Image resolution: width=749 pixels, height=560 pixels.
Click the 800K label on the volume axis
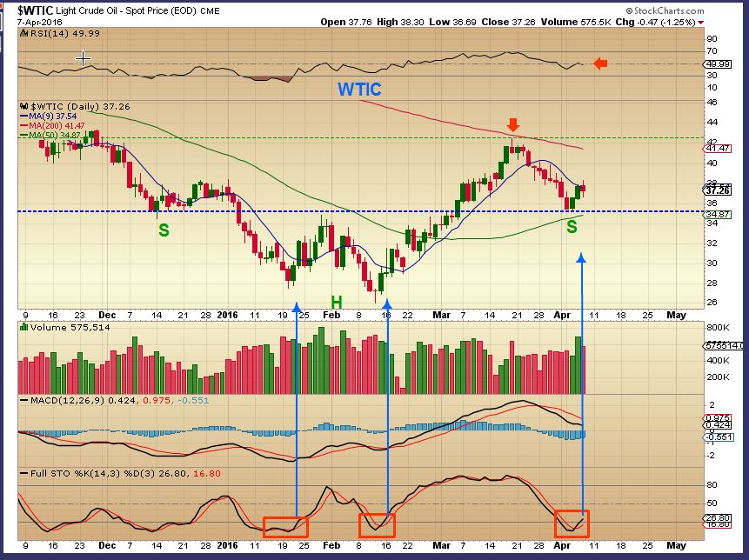[718, 328]
